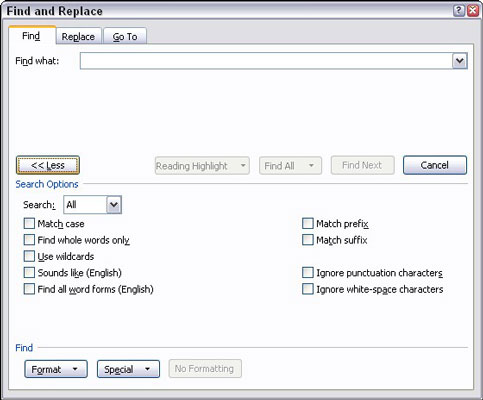Viewport: 483px width, 400px height.
Task: Collapse options with the Less button
Action: (x=48, y=165)
